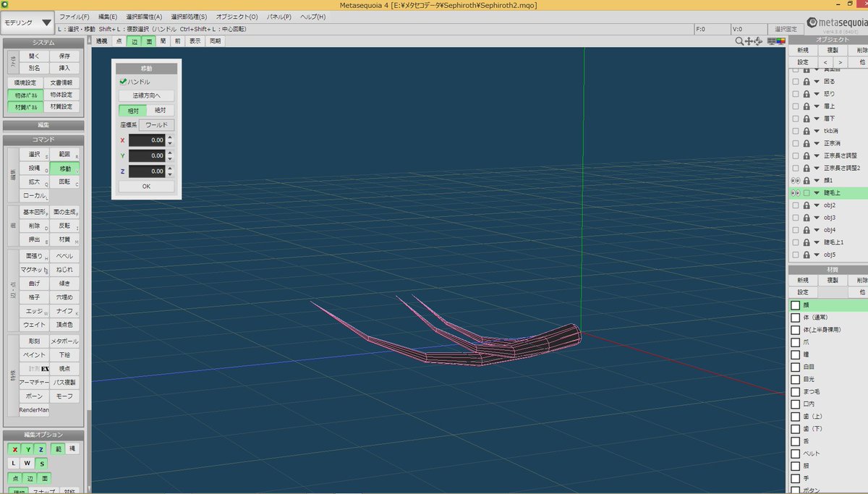This screenshot has height=494, width=868.
Task: Click the lock icon for 怒り object
Action: pyautogui.click(x=807, y=93)
